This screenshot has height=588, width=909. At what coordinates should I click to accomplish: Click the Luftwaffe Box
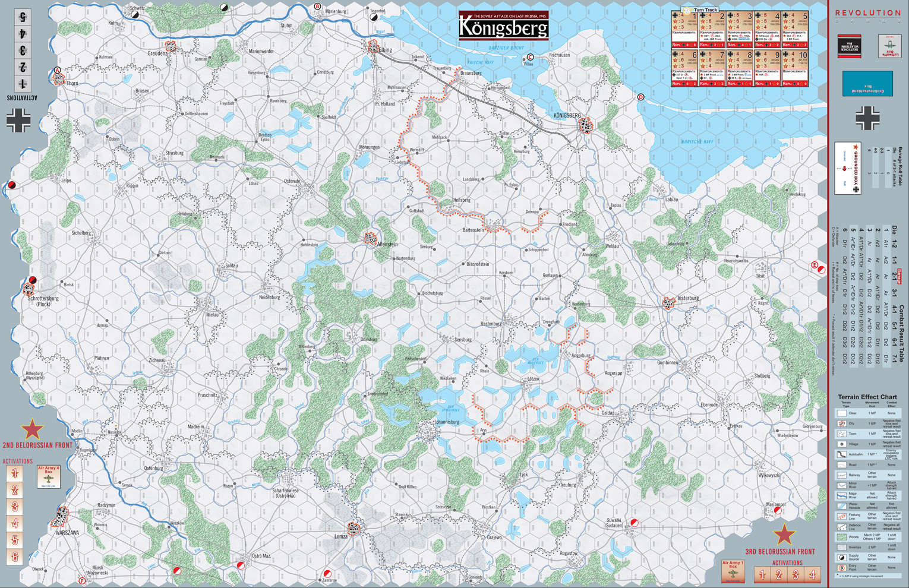coord(890,46)
